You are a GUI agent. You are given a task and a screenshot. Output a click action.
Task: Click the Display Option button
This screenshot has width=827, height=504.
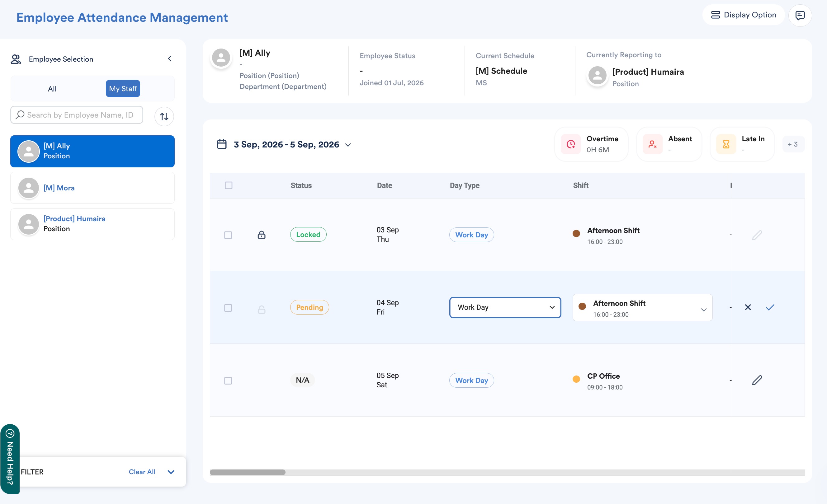tap(744, 15)
